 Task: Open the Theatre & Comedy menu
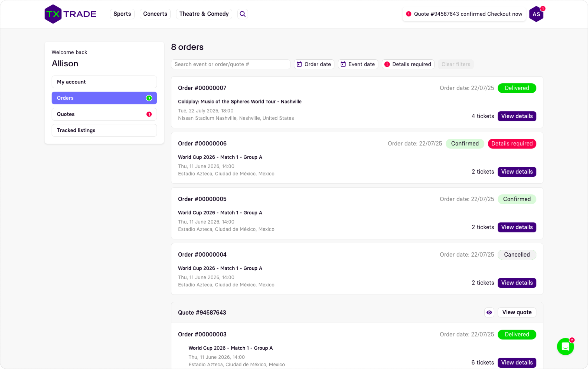tap(204, 14)
